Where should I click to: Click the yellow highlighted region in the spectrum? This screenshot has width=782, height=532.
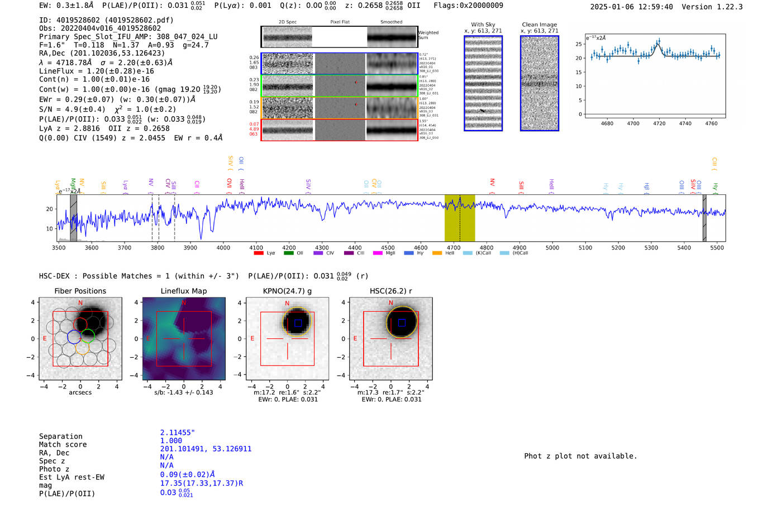tap(459, 218)
